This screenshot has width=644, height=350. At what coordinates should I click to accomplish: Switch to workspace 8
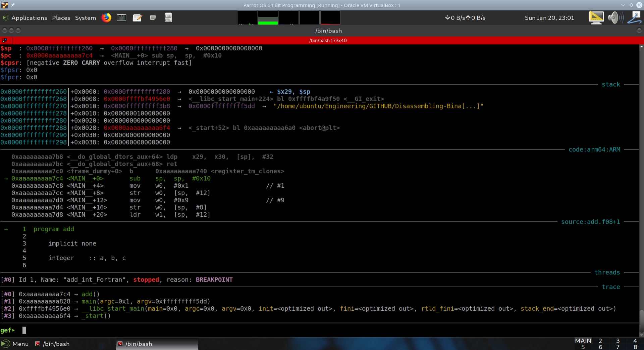tap(635, 347)
